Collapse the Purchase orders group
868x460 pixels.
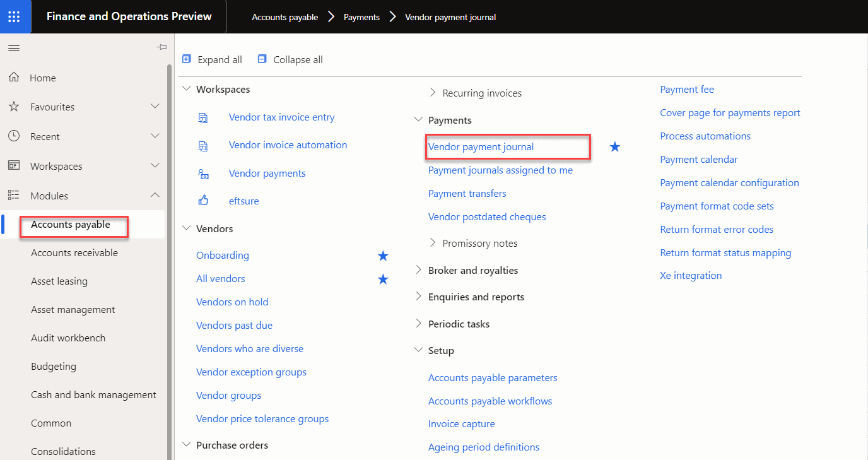click(x=186, y=445)
